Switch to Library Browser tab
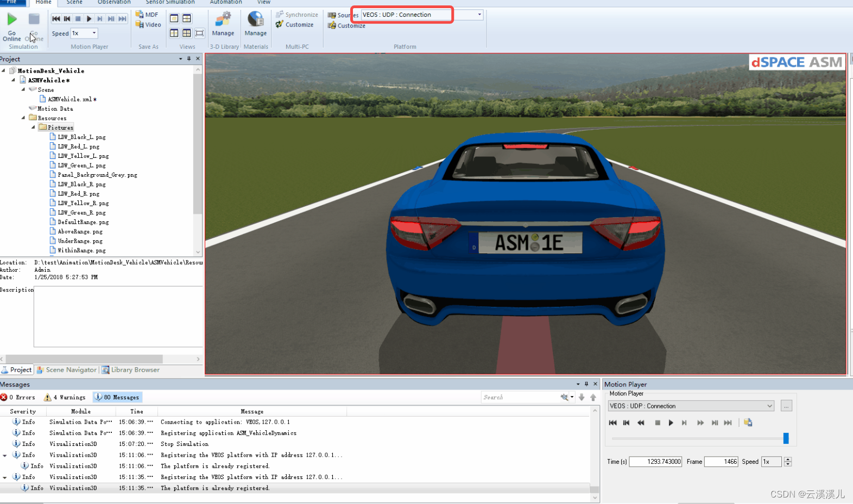 click(x=131, y=370)
